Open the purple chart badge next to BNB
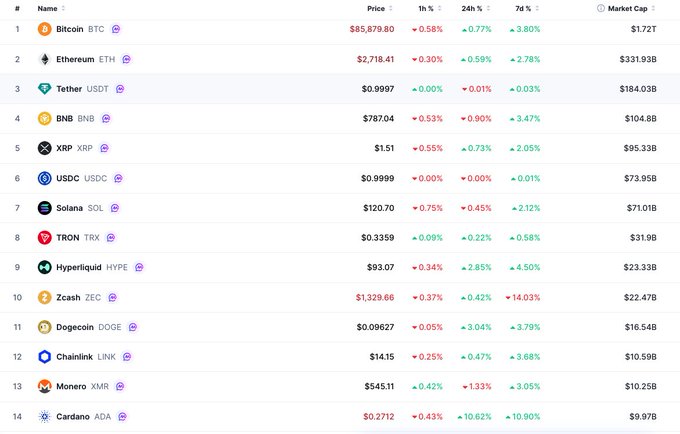Image resolution: width=680 pixels, height=434 pixels. pyautogui.click(x=106, y=118)
